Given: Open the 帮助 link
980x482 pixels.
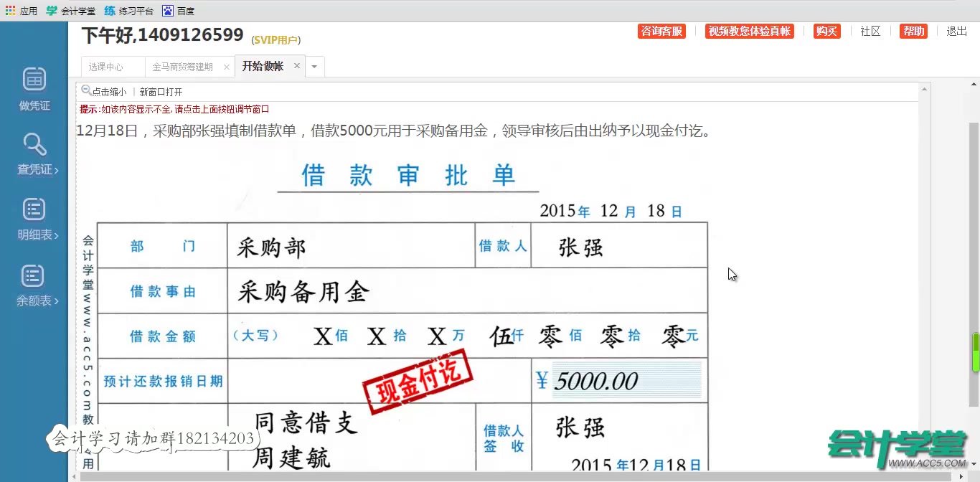Looking at the screenshot, I should tap(913, 31).
